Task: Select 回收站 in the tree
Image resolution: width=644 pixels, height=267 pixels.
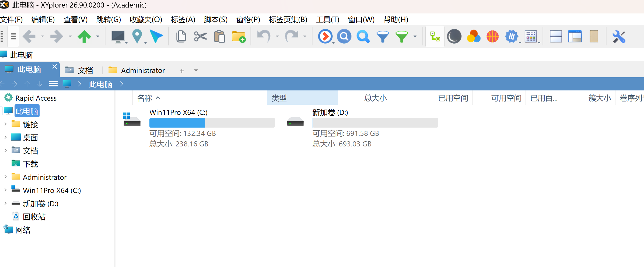Action: click(34, 217)
